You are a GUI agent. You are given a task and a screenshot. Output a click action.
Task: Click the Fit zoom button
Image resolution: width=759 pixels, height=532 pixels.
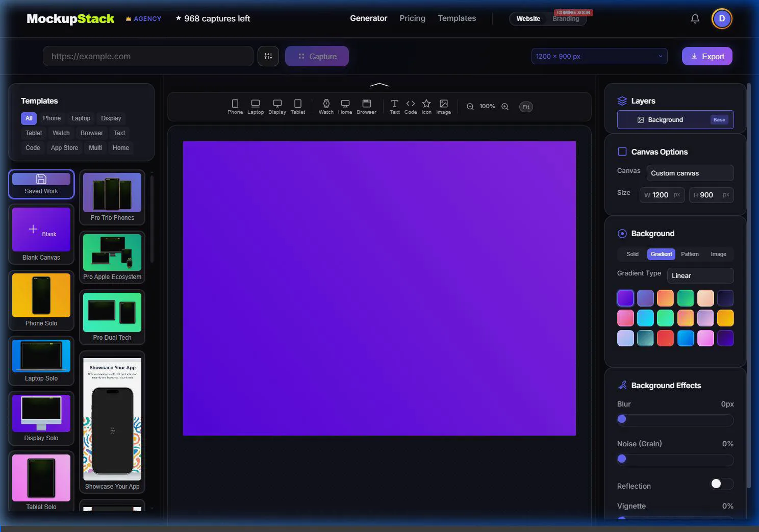pyautogui.click(x=526, y=107)
